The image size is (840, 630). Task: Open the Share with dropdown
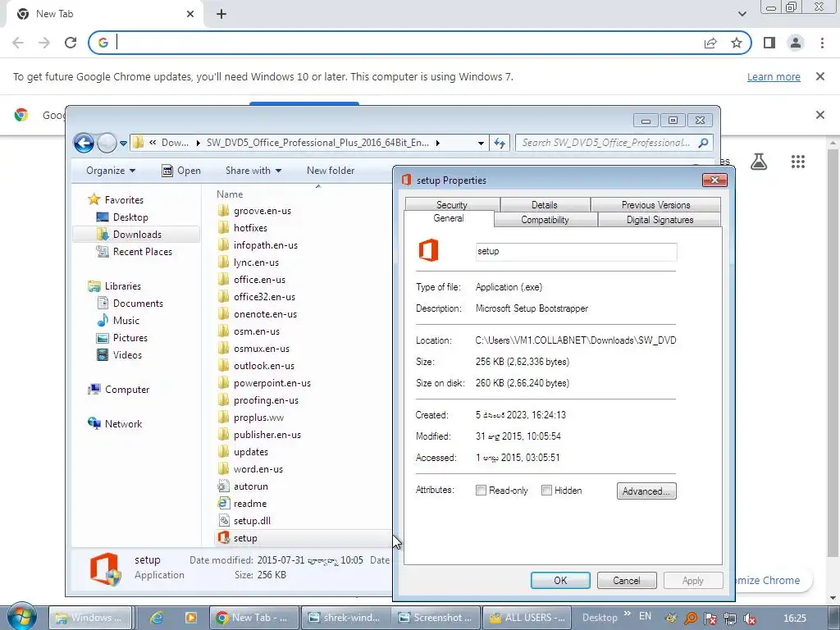pos(253,171)
